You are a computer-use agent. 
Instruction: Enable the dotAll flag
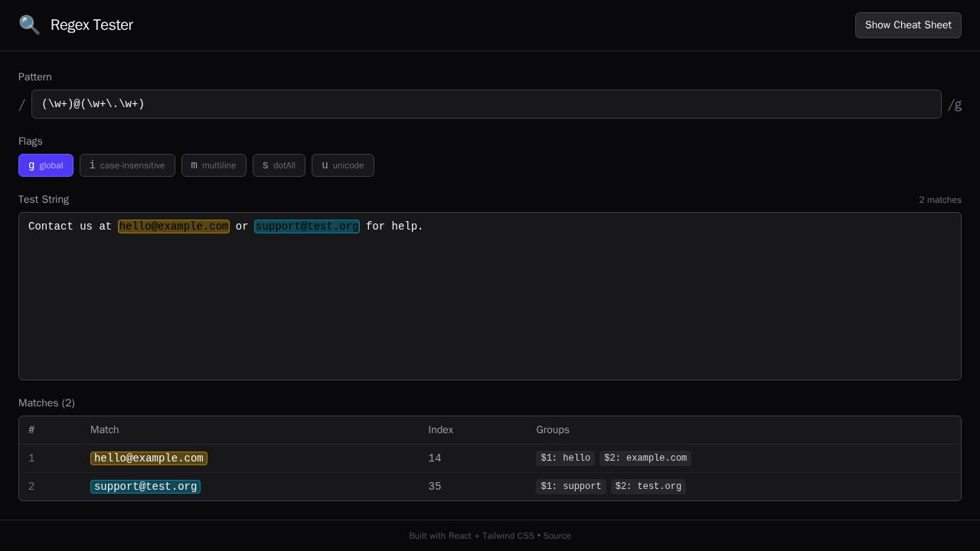coord(279,165)
